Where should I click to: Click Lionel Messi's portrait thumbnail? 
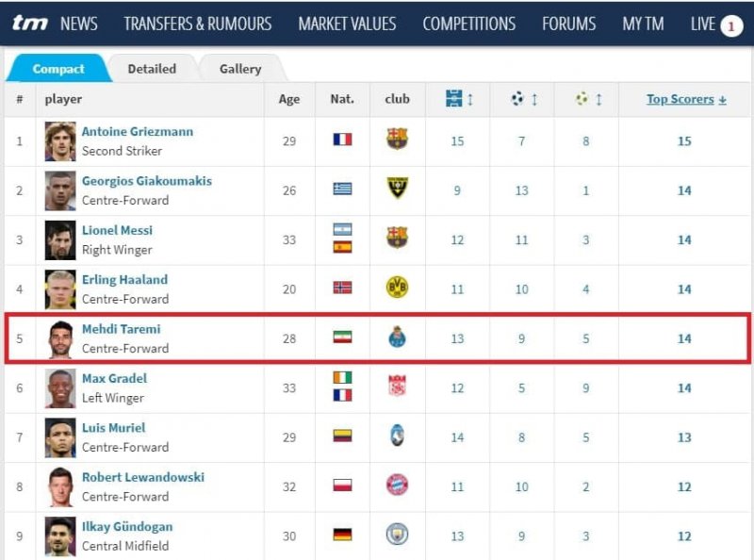click(60, 239)
